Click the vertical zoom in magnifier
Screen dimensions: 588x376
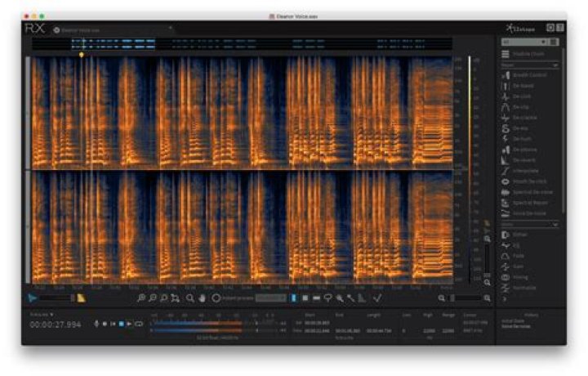487,239
